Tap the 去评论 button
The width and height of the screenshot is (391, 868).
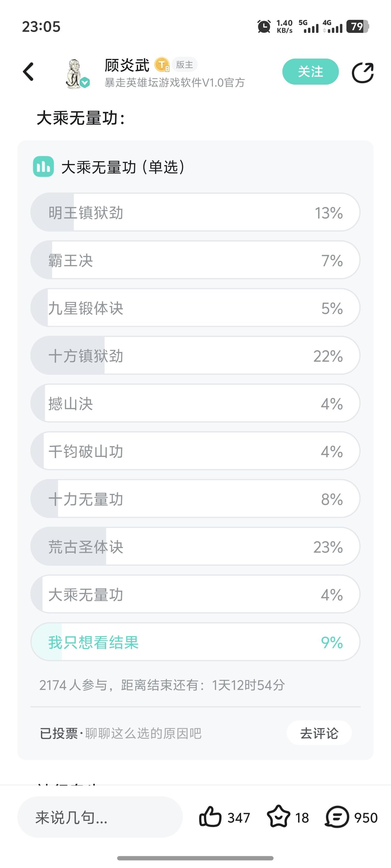319,733
